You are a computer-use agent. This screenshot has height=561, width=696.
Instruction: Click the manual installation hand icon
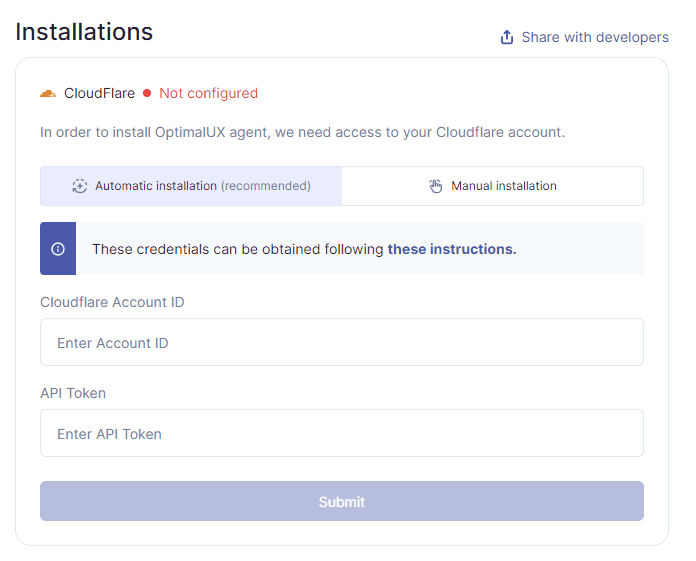tap(435, 186)
